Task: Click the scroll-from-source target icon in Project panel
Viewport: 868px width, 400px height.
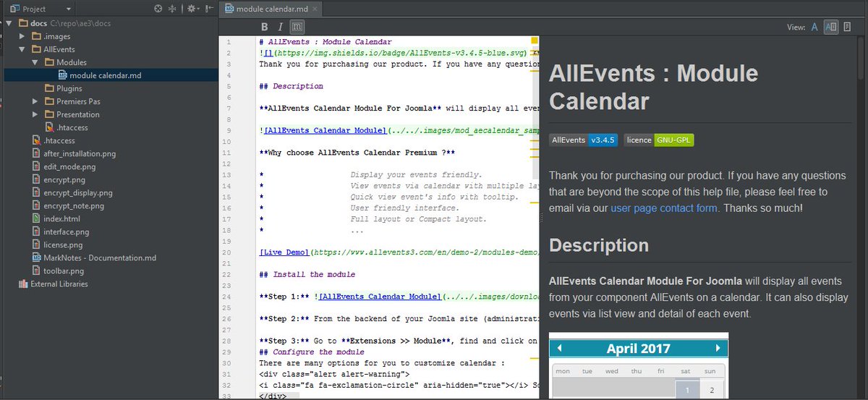Action: [x=158, y=9]
